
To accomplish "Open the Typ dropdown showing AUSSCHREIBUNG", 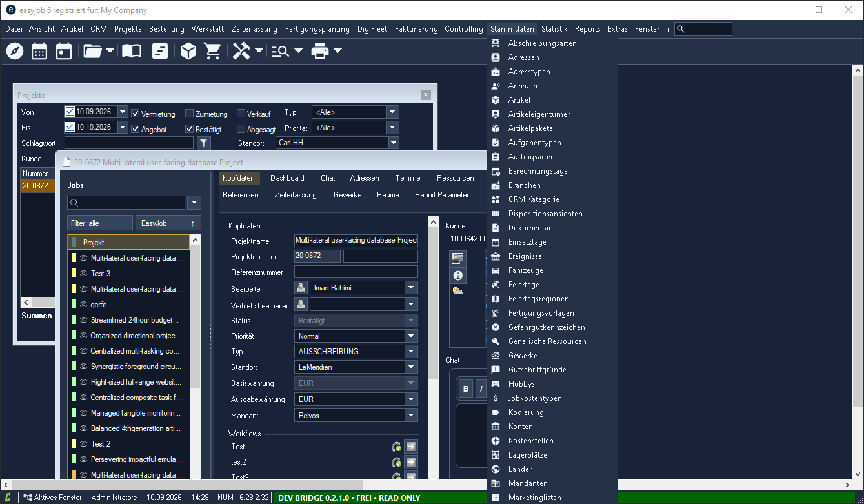I will coord(411,352).
